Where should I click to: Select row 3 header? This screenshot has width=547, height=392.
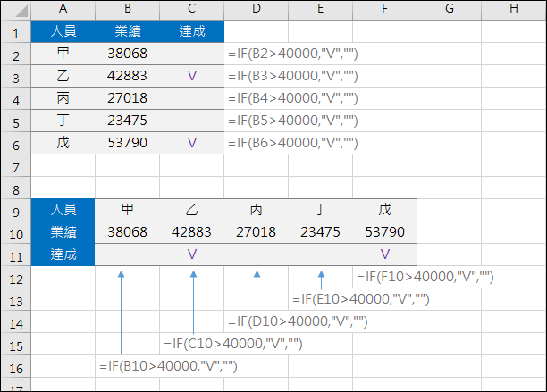16,78
